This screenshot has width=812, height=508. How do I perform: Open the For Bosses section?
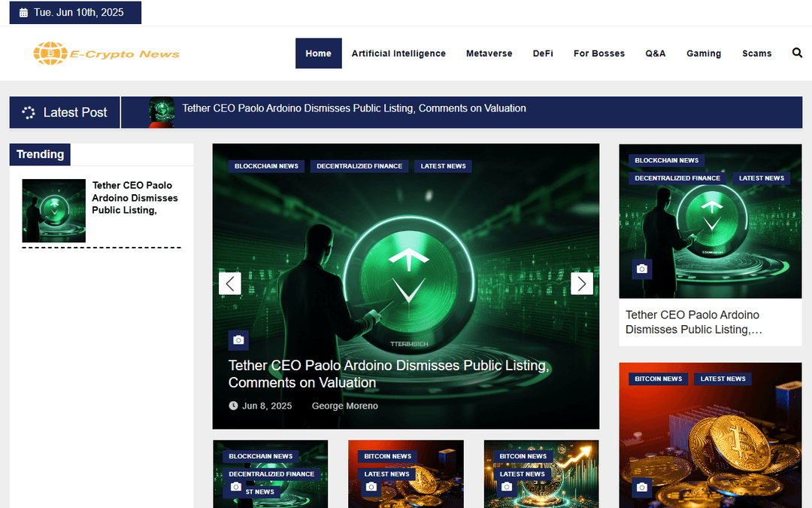click(x=599, y=53)
